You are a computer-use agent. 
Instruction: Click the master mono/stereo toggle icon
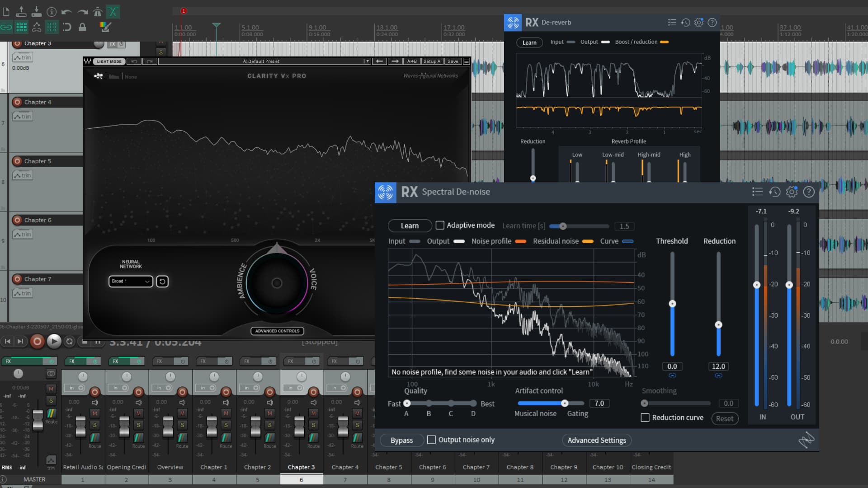click(x=51, y=374)
